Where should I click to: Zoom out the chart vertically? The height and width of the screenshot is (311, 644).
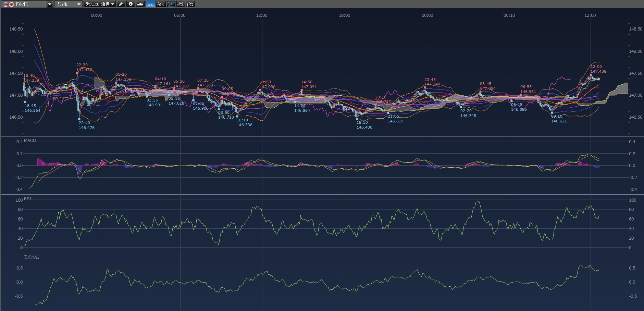[181, 4]
